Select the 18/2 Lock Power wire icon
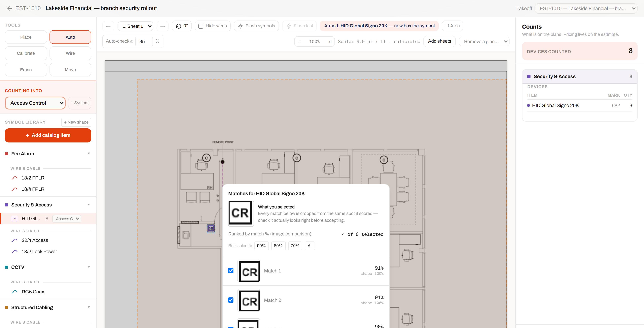This screenshot has height=328, width=644. (x=14, y=252)
